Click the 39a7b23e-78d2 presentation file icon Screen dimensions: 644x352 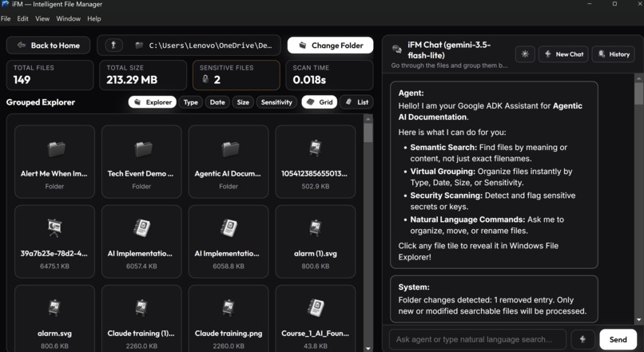click(54, 228)
